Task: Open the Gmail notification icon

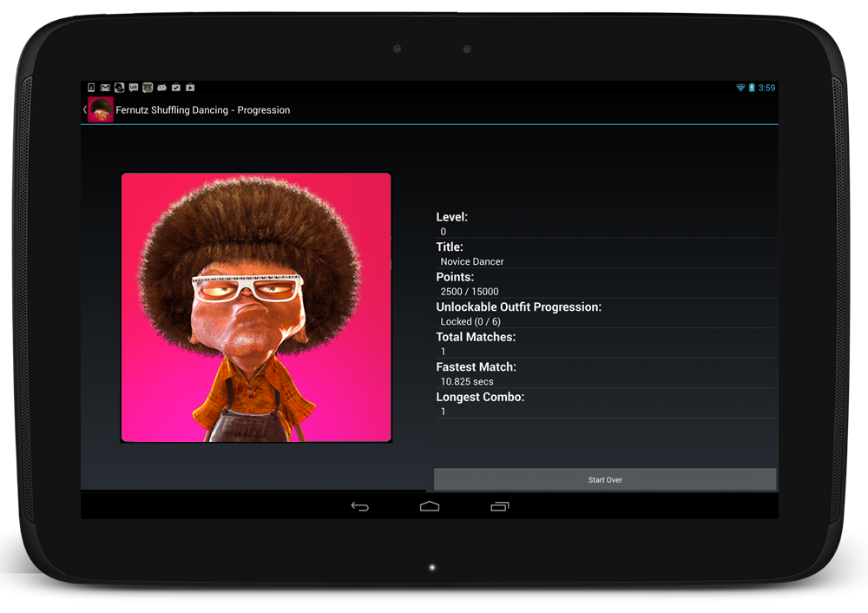Action: [105, 88]
